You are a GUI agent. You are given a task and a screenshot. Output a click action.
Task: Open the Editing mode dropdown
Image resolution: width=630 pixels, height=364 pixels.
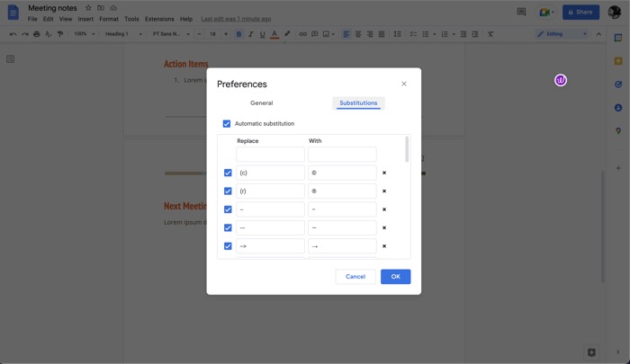(562, 34)
